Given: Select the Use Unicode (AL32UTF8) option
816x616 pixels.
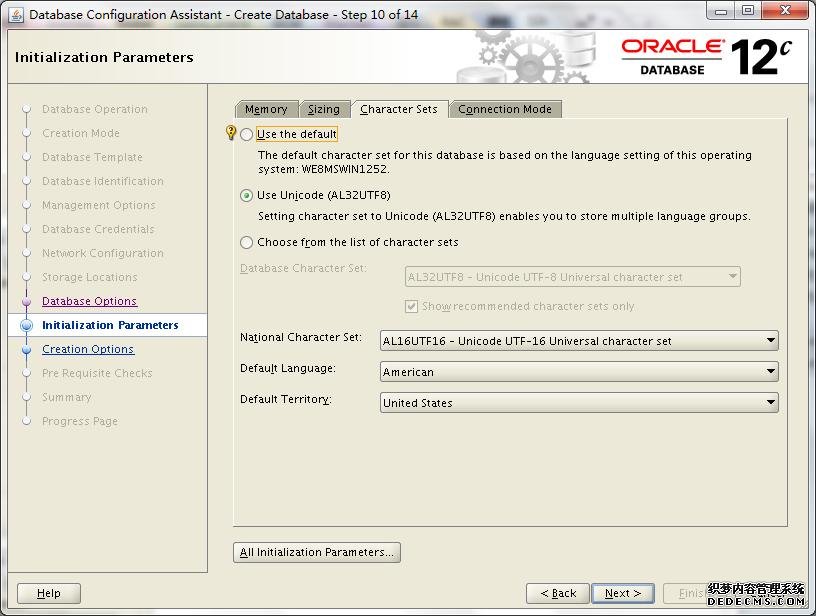Looking at the screenshot, I should click(x=247, y=196).
